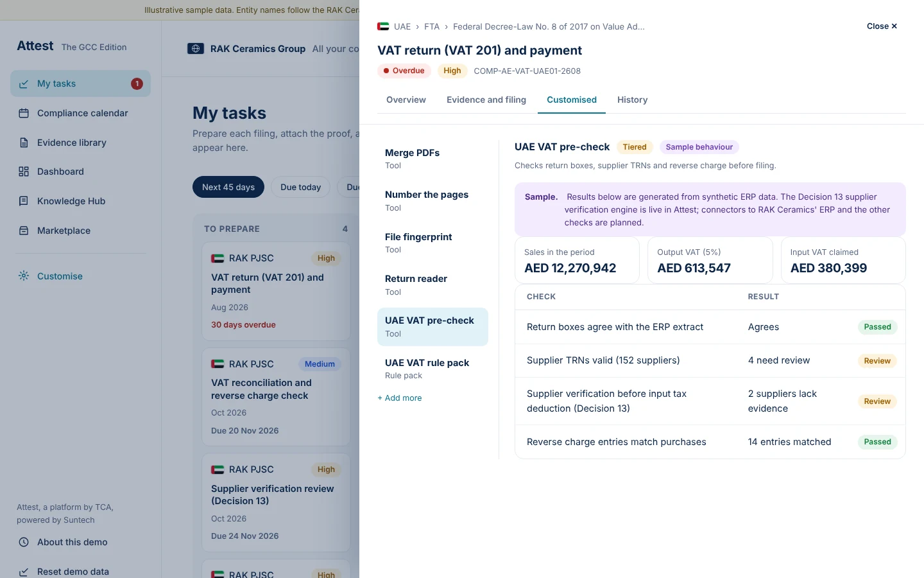Viewport: 924px width, 578px height.
Task: Click the Passed badge for Reverse charge entries
Action: [877, 442]
